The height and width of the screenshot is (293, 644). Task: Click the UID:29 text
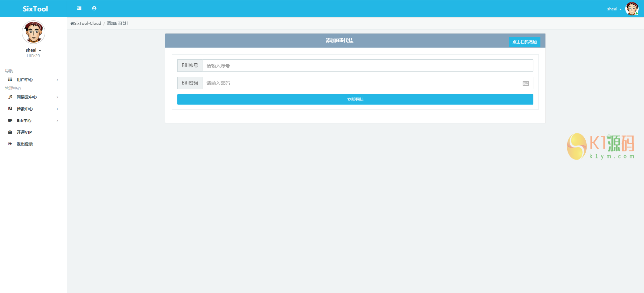click(x=33, y=56)
